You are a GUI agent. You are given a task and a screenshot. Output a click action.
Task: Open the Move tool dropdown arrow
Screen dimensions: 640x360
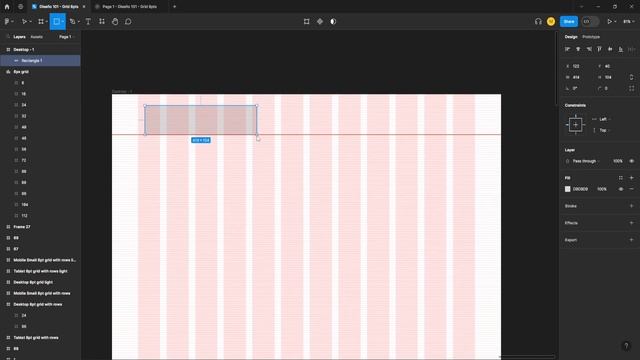(x=30, y=22)
